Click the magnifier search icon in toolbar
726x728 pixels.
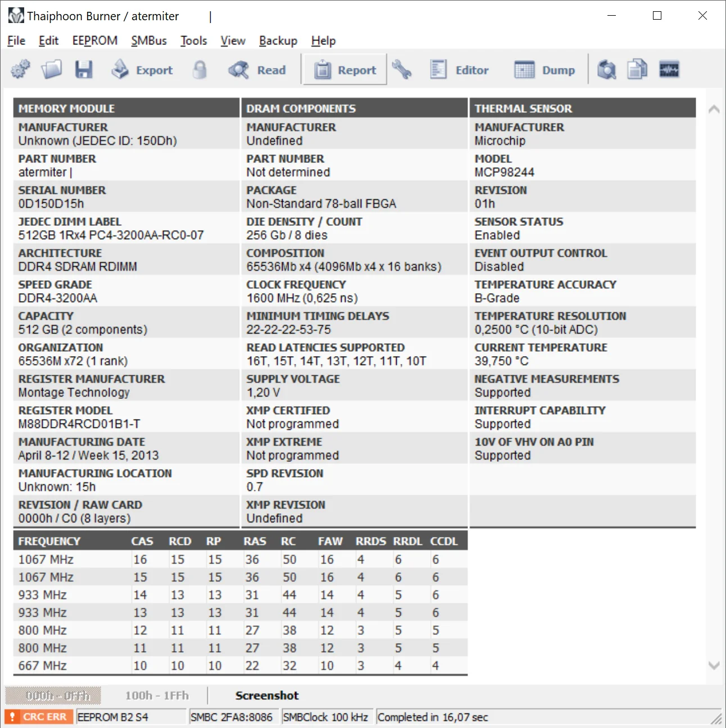[x=606, y=70]
